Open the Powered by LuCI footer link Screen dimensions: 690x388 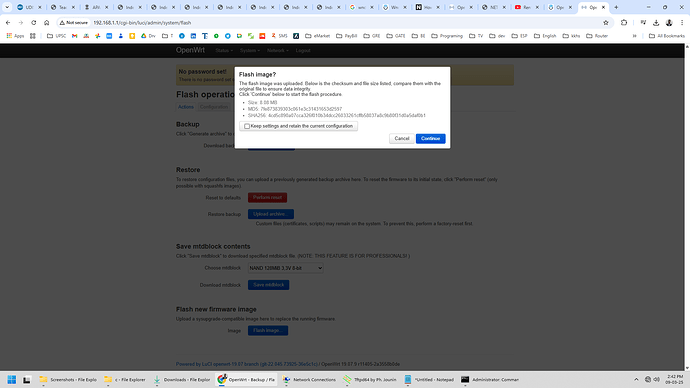pyautogui.click(x=246, y=364)
